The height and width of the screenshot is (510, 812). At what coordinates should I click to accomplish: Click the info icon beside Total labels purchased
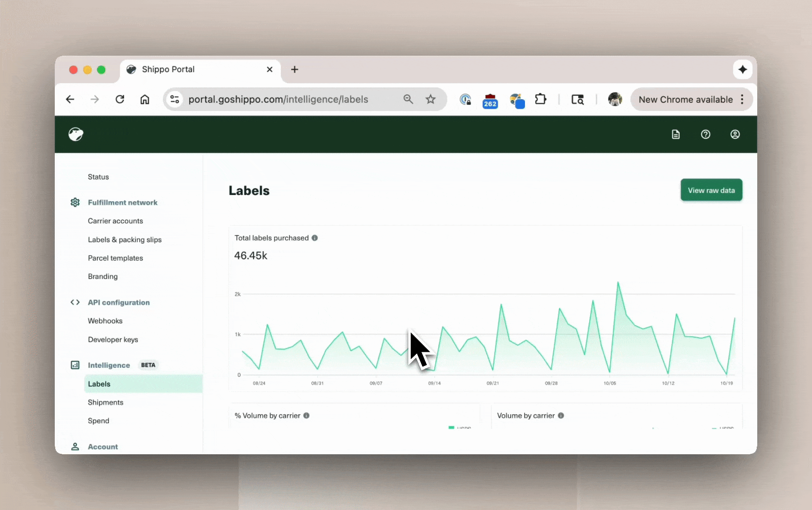coord(314,238)
